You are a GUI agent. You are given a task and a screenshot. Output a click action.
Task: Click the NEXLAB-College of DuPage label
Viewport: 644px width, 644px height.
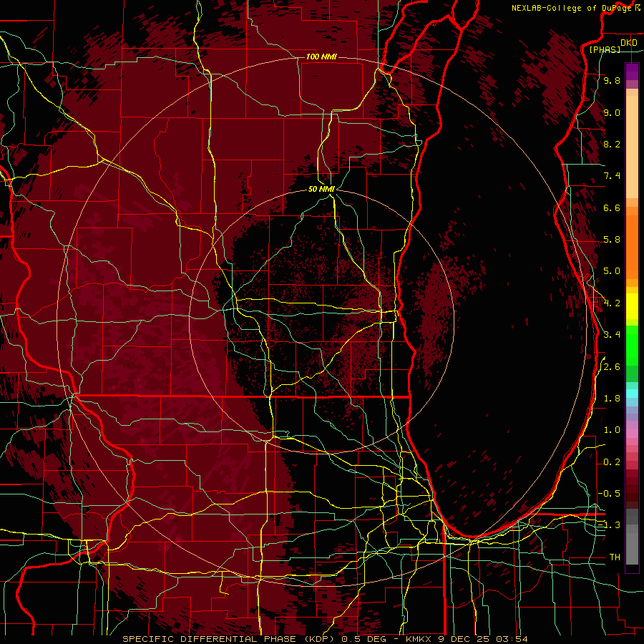pos(575,8)
